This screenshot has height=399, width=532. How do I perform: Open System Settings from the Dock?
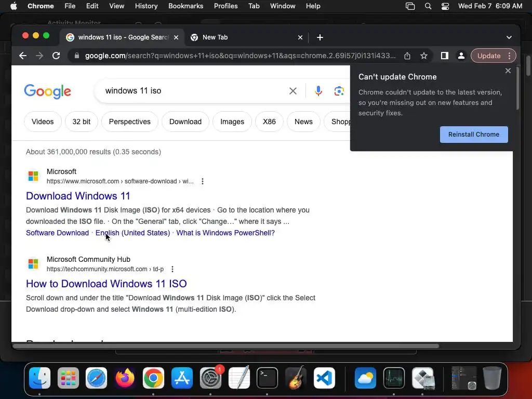210,378
